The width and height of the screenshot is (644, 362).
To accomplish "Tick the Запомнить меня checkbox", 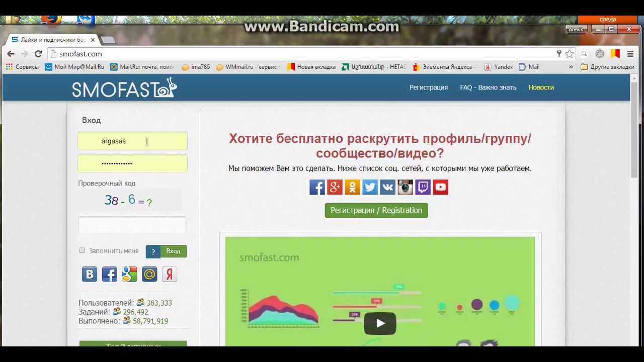I will pyautogui.click(x=82, y=250).
